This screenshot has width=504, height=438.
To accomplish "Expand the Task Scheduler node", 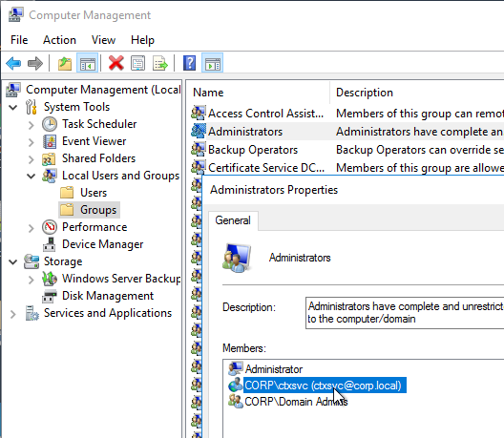I will [31, 124].
